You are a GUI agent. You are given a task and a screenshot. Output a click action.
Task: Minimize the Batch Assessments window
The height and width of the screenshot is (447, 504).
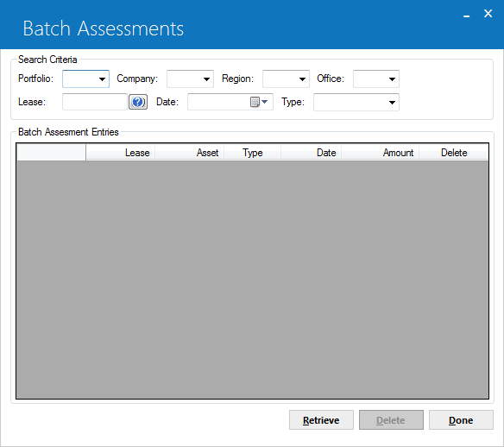466,14
